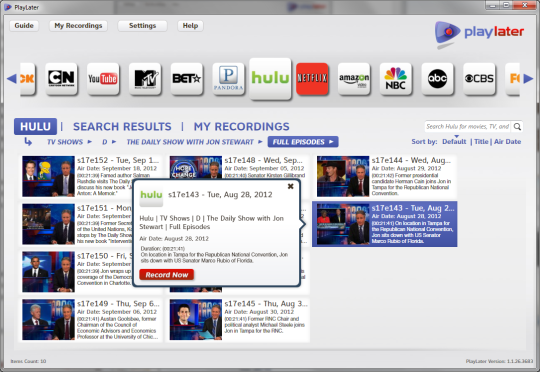This screenshot has width=540, height=372.
Task: Click 'Air Date: August 28, 2012' in popup
Action: 174,238
